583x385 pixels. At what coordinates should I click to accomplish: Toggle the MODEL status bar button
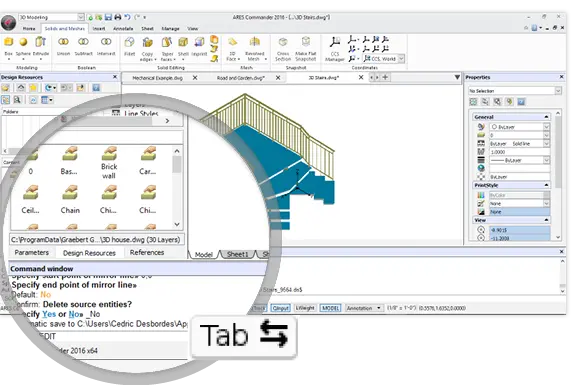pyautogui.click(x=330, y=308)
